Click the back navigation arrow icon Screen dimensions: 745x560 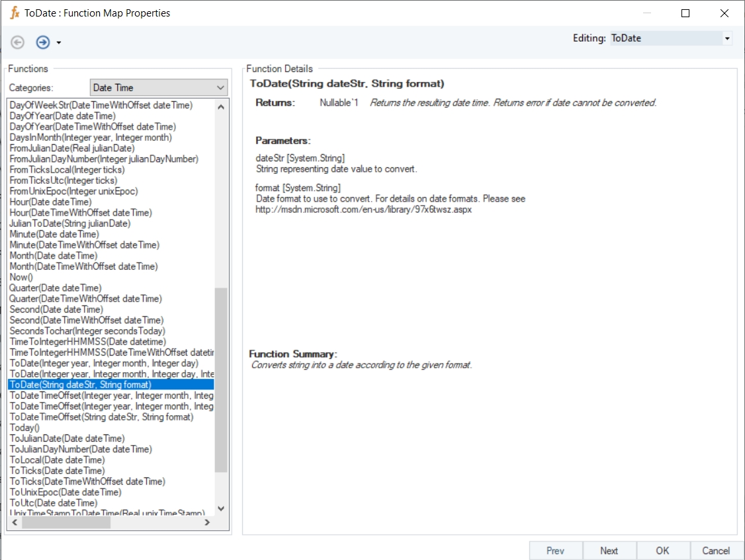(18, 42)
